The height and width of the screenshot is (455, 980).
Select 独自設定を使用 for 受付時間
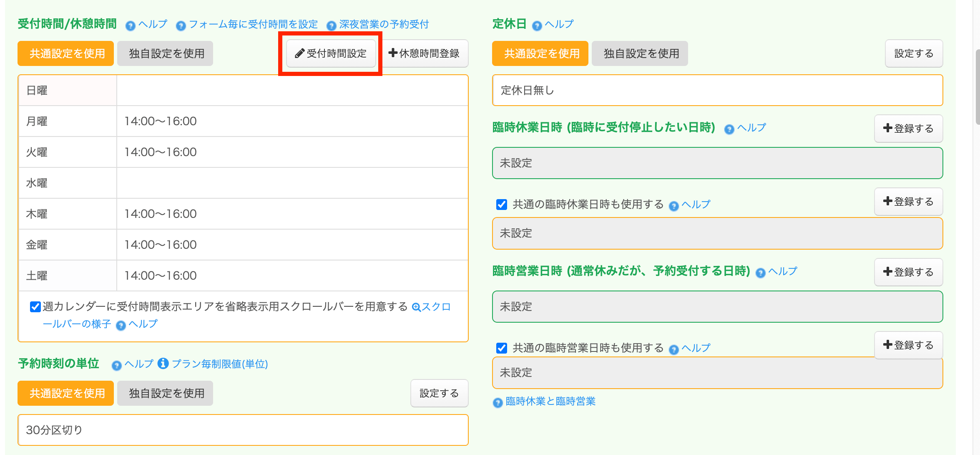coord(165,53)
